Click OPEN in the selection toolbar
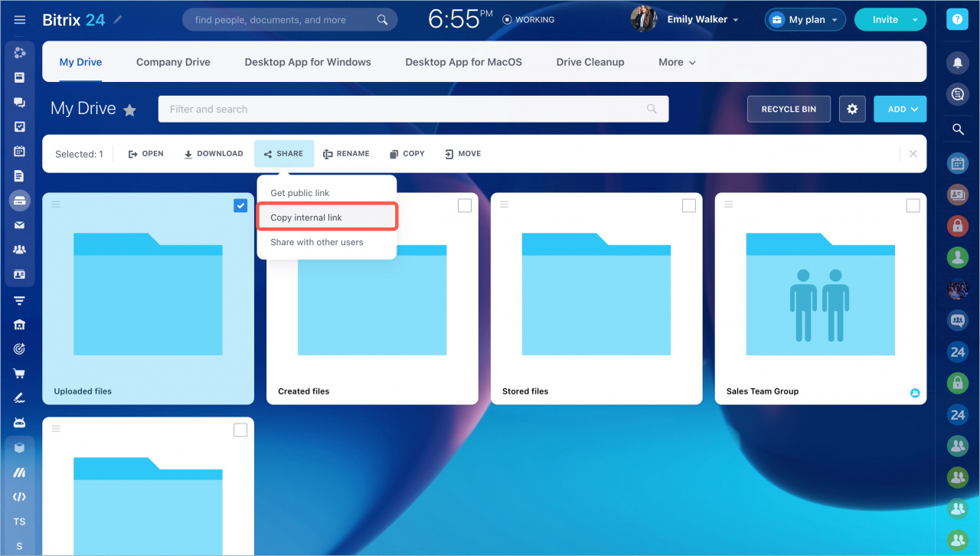This screenshot has width=980, height=556. [x=145, y=154]
